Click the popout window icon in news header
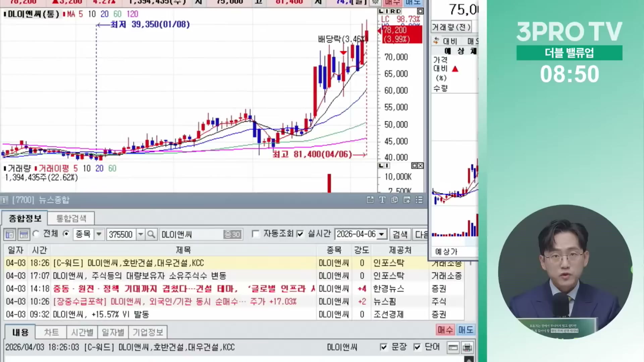Viewport: 644px width, 362px height. coord(370,200)
